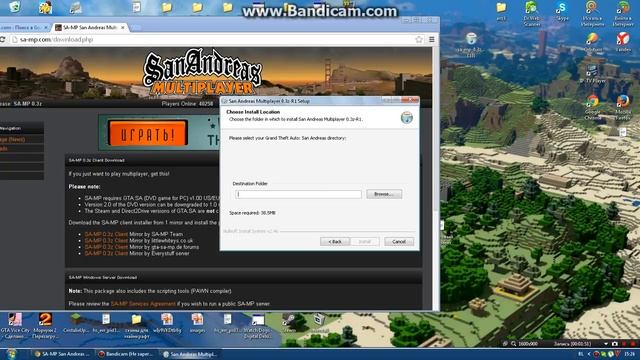Open the yellow skins folder in the bottom desktop row
640x360 pixels.
pos(136,325)
